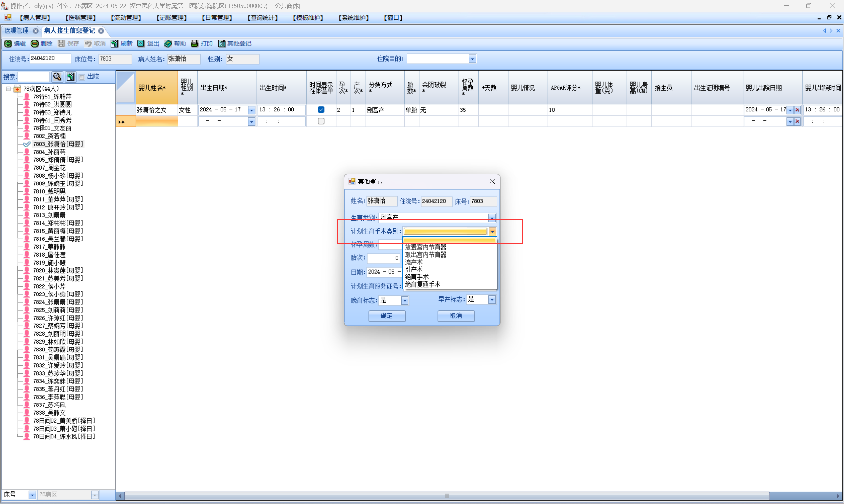Open the 晚育标志 dropdown in the dialog
844x504 pixels.
pos(405,301)
